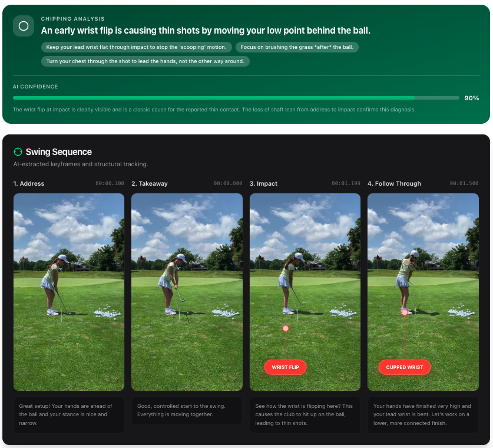Click the AI Confidence progress bar
493x448 pixels.
click(x=236, y=98)
